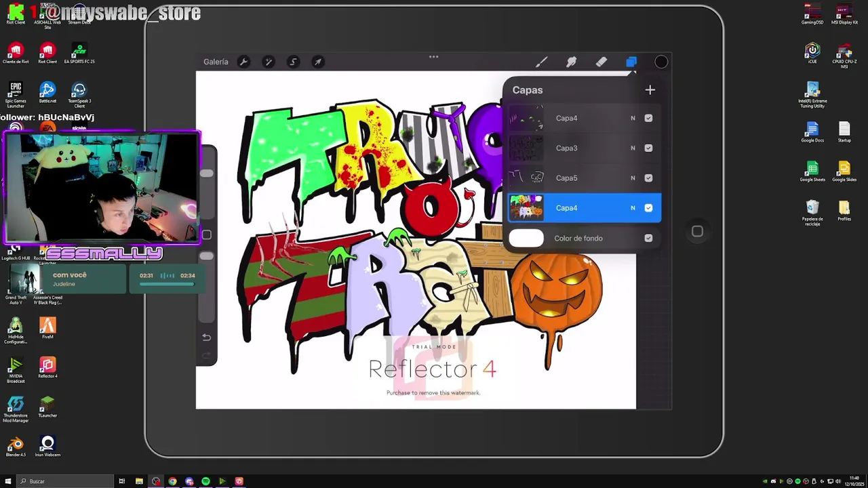Open File Explorer from the taskbar
Viewport: 868px width, 488px height.
(x=139, y=481)
